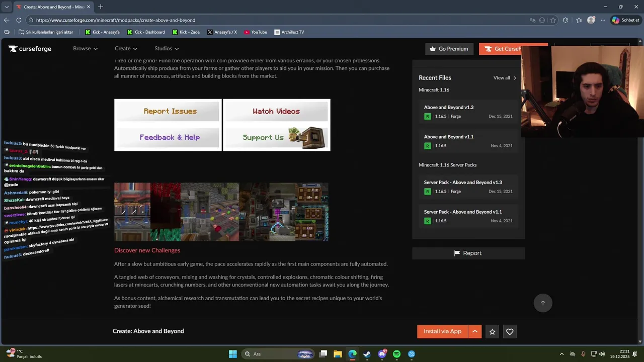
Task: Open Discord from taskbar
Action: pos(382,354)
